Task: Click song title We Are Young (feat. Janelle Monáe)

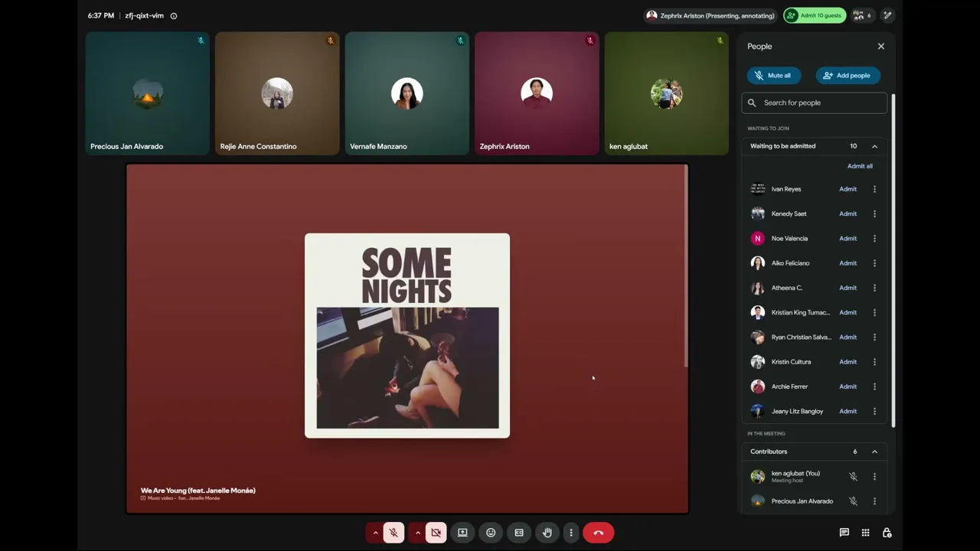Action: pyautogui.click(x=198, y=491)
